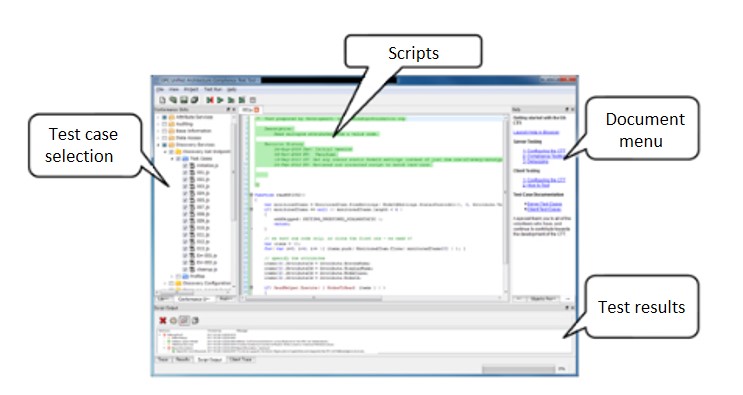Open the Test Run menu

pos(213,89)
